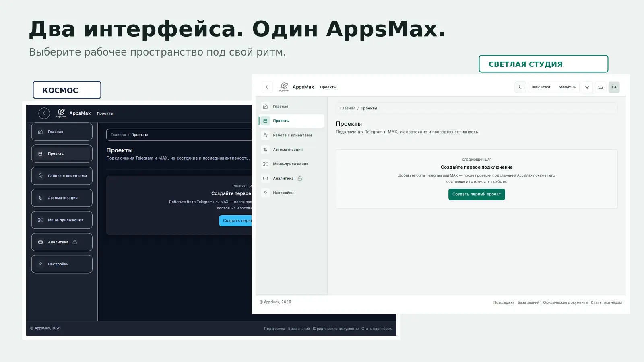The height and width of the screenshot is (362, 644).
Task: Open Мини-приложения icon in dark sidebar
Action: tap(40, 220)
